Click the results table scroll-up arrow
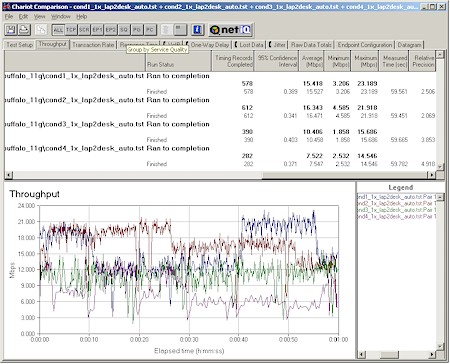450x364 pixels. coord(440,54)
